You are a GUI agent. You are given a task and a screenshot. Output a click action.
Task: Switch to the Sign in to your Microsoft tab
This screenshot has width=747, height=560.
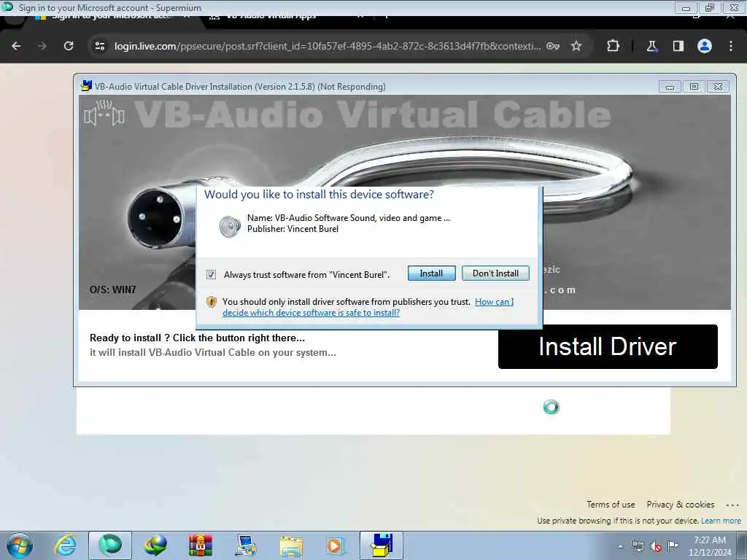point(112,17)
